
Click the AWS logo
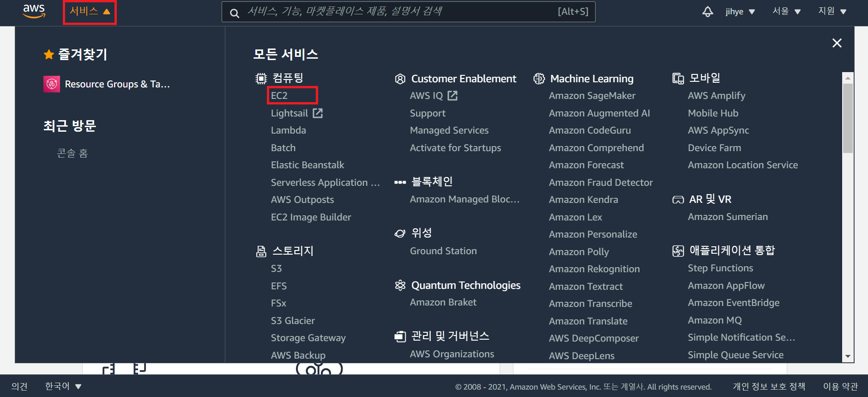[x=34, y=11]
